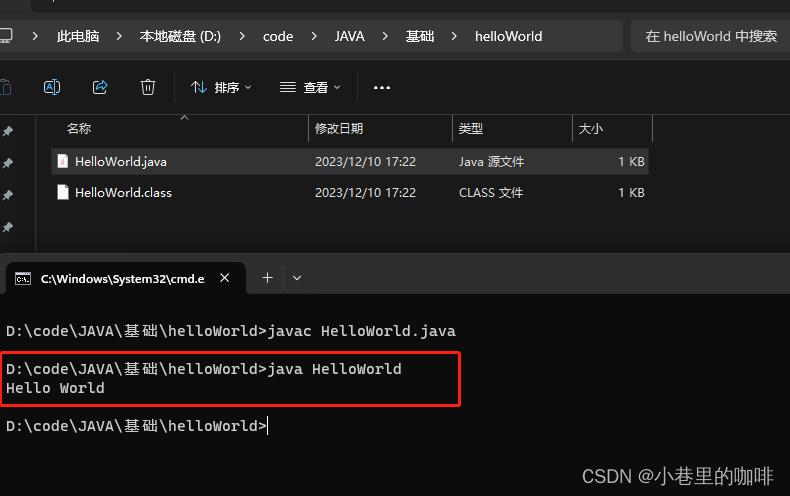Viewport: 790px width, 496px height.
Task: Click the Delete trash can icon
Action: [x=148, y=87]
